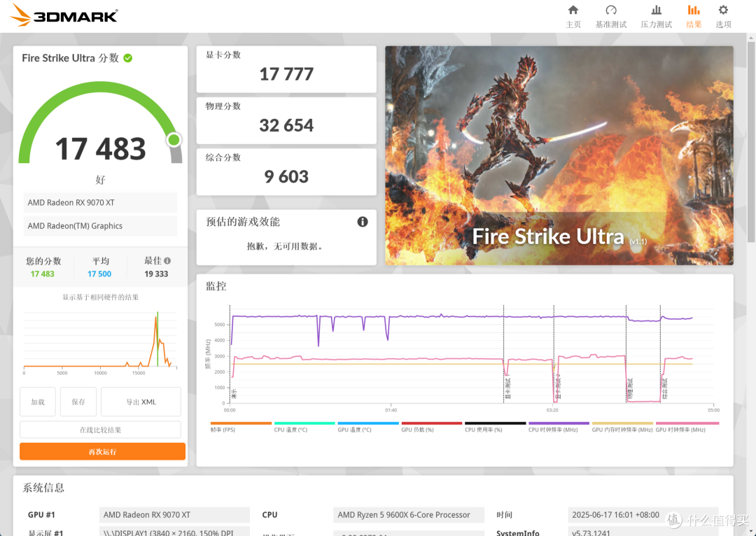Click the 物理分数 32 654 card
The width and height of the screenshot is (756, 536).
click(286, 120)
